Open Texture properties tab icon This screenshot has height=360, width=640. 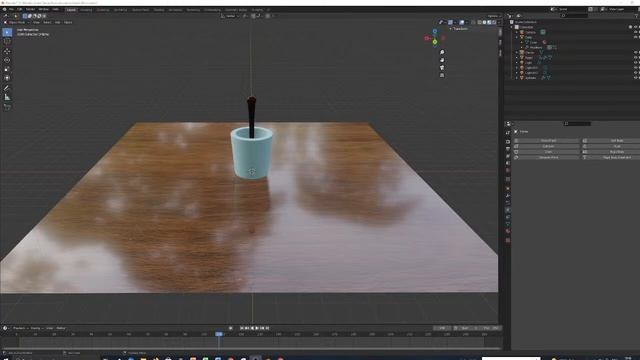tap(508, 240)
